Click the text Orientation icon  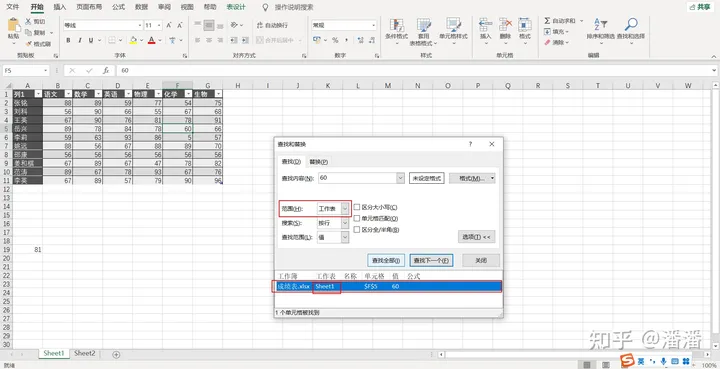[x=234, y=25]
